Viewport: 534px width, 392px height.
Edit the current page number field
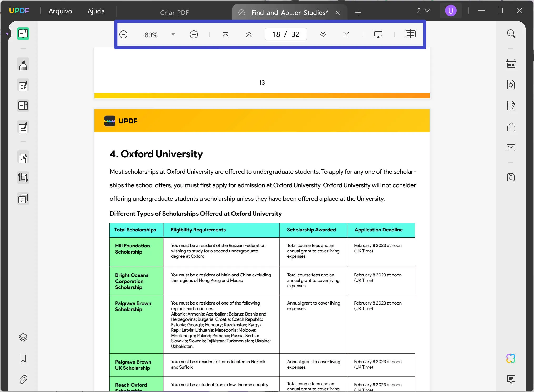[286, 34]
